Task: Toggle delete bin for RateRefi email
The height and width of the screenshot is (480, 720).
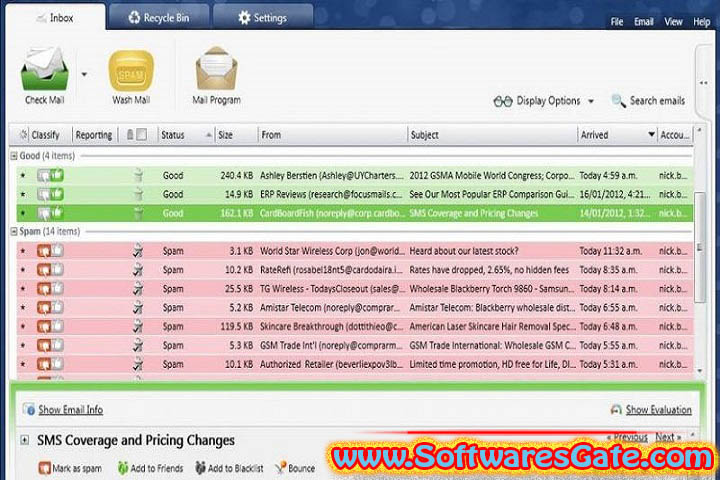Action: pyautogui.click(x=138, y=270)
